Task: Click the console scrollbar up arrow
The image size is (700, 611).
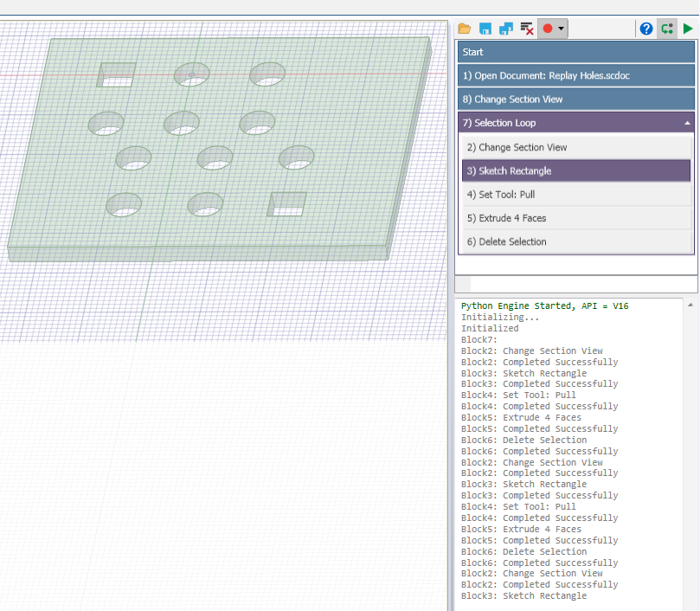Action: 690,305
